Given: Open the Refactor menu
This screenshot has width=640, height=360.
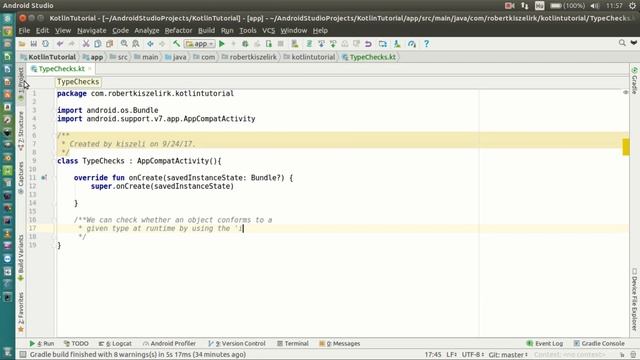Looking at the screenshot, I should [178, 31].
